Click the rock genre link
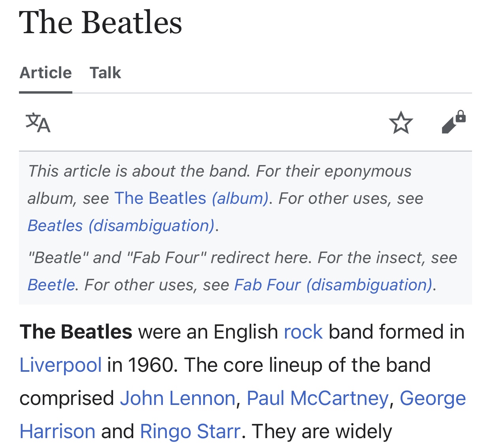This screenshot has width=491, height=448. pyautogui.click(x=303, y=332)
